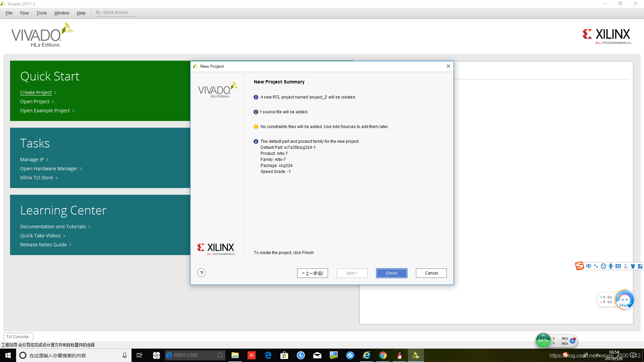Viewport: 644px width, 362px height.
Task: Open the Windows Start menu
Action: click(x=8, y=355)
